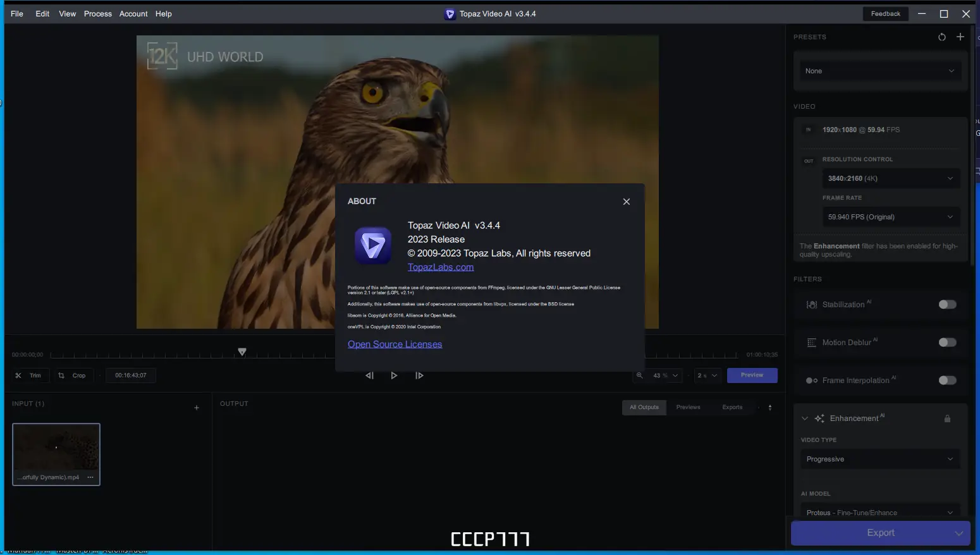The image size is (980, 555).
Task: Switch to the All Outputs tab
Action: pos(644,408)
